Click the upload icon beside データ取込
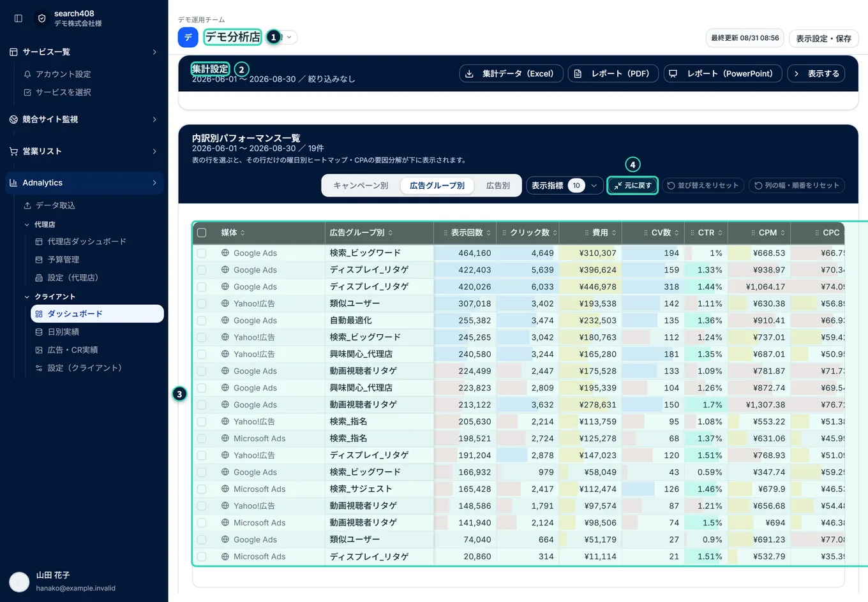The height and width of the screenshot is (602, 868). click(x=27, y=205)
